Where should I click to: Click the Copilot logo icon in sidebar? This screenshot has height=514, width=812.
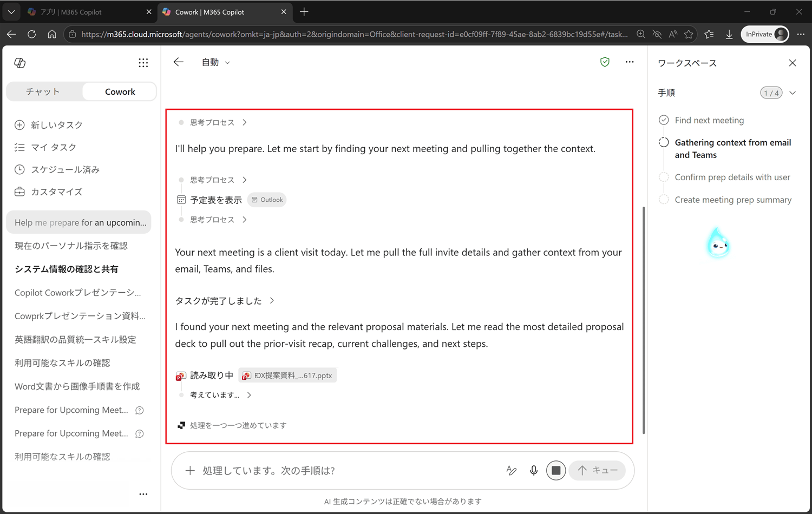(x=20, y=63)
